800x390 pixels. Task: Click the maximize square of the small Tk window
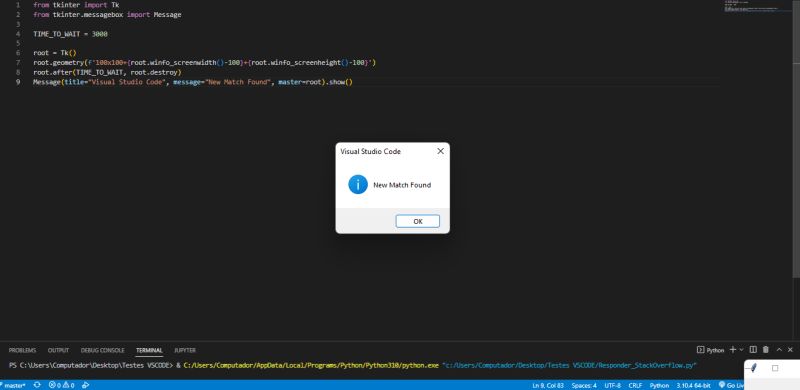coord(775,368)
